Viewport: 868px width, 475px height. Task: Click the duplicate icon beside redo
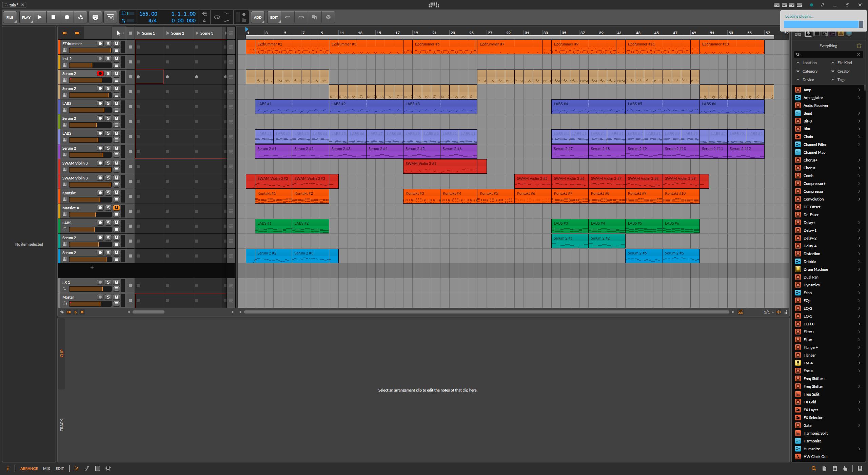[315, 17]
